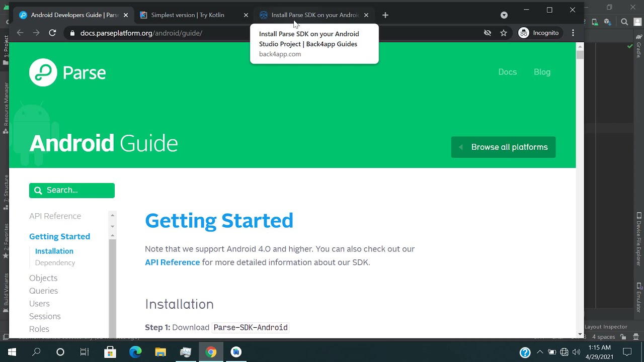Switch to Android Developers Guide tab
The image size is (644, 362).
pos(73,15)
